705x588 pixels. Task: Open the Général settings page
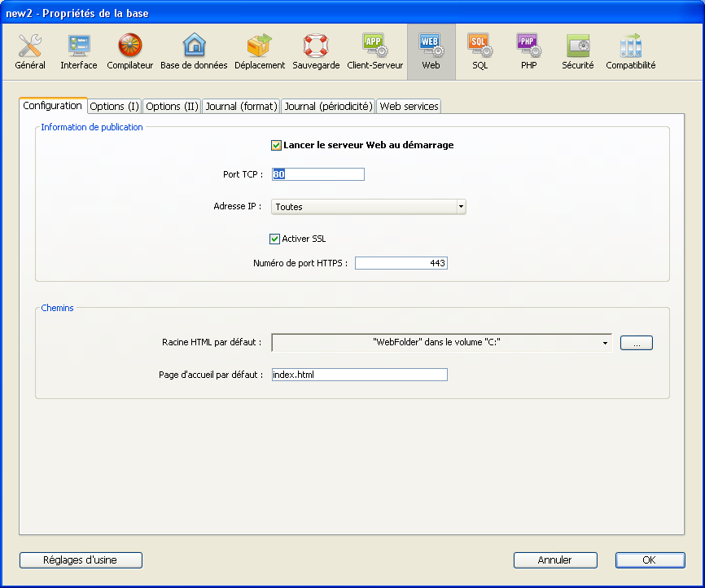click(x=30, y=52)
